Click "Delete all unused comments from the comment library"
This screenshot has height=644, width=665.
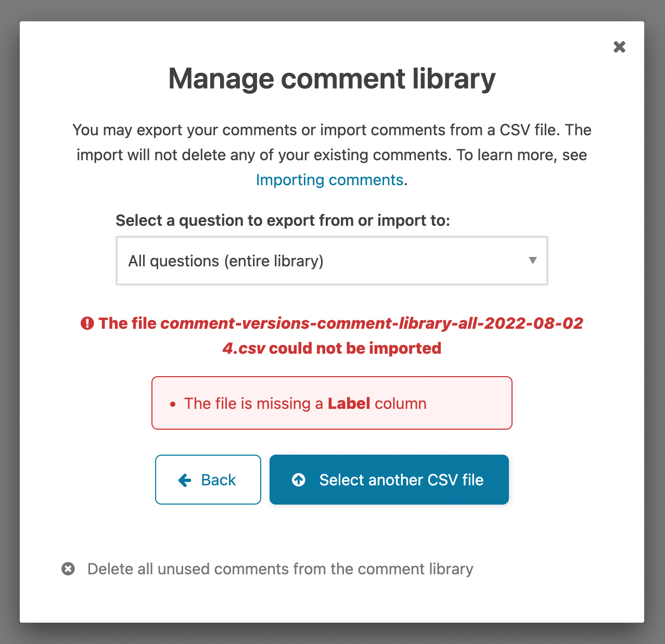(x=280, y=569)
